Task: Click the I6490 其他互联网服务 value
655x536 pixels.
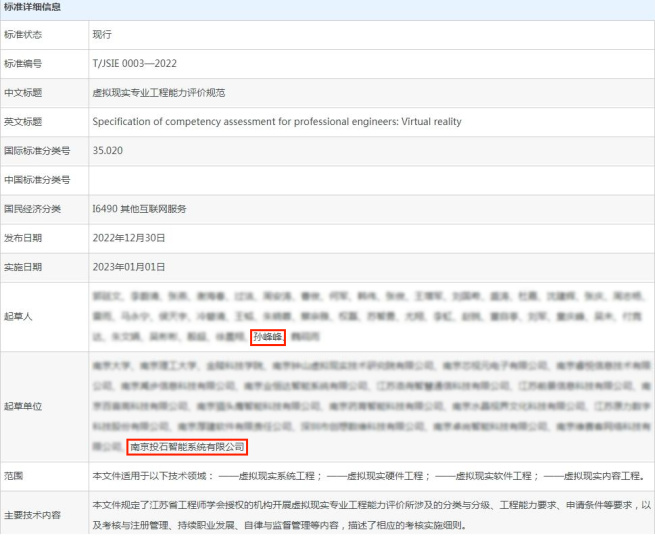Action: click(139, 208)
